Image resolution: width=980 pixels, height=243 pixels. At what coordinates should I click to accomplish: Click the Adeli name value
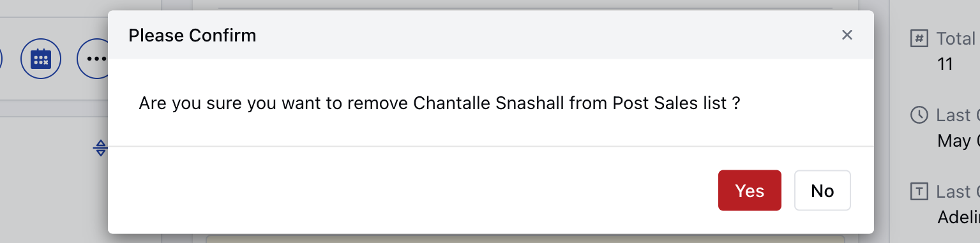[958, 217]
